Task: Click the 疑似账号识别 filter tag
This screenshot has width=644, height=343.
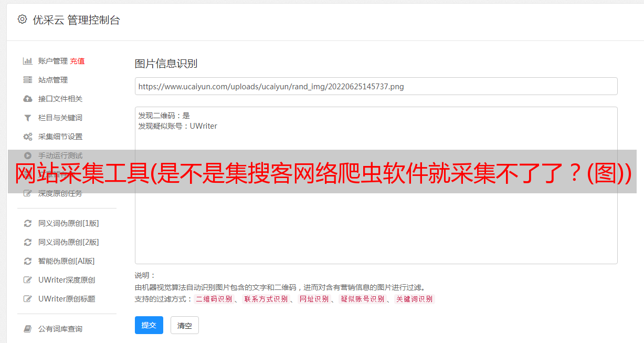Action: coord(362,299)
